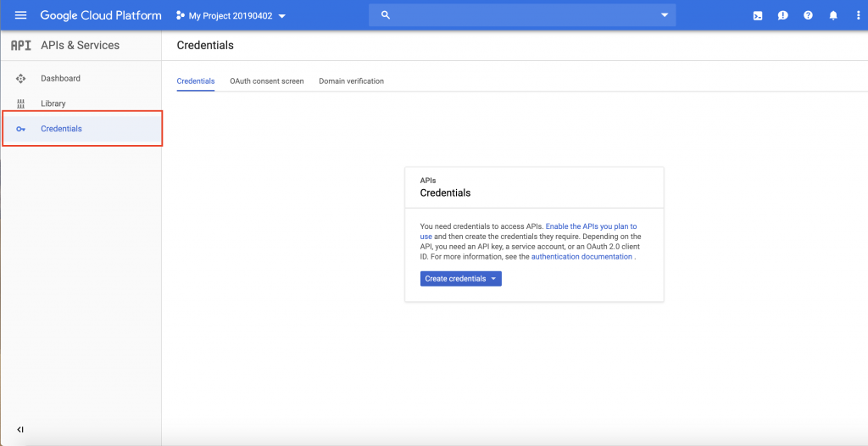Select Credentials in the sidebar

81,129
